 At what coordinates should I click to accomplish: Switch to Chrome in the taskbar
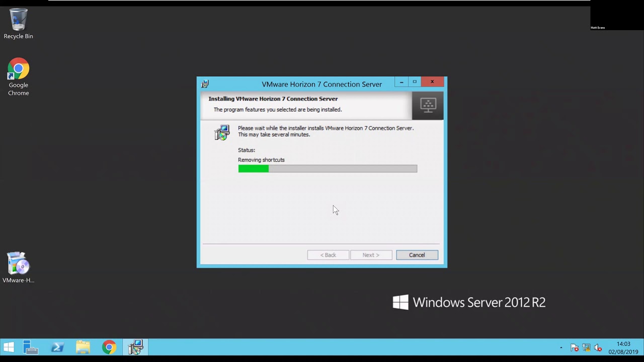pos(109,347)
